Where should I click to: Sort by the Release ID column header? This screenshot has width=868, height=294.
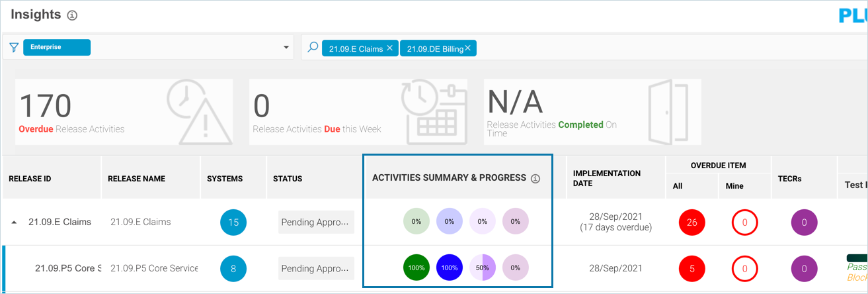pyautogui.click(x=30, y=179)
